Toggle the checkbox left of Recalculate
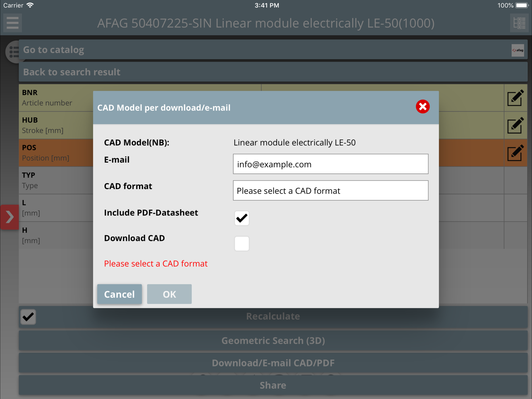Viewport: 532px width, 399px height. [x=28, y=317]
